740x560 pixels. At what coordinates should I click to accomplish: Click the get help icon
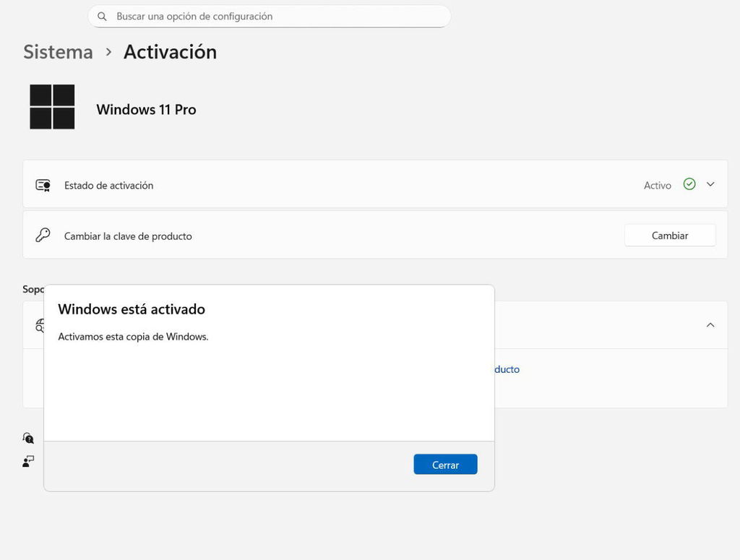click(28, 439)
